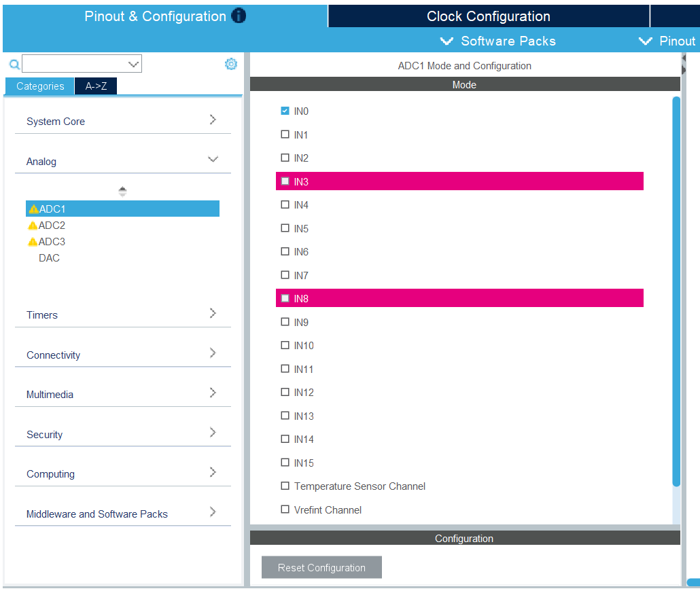Screen dimensions: 700x591
Task: Select DAC in the Analog list
Action: 49,258
